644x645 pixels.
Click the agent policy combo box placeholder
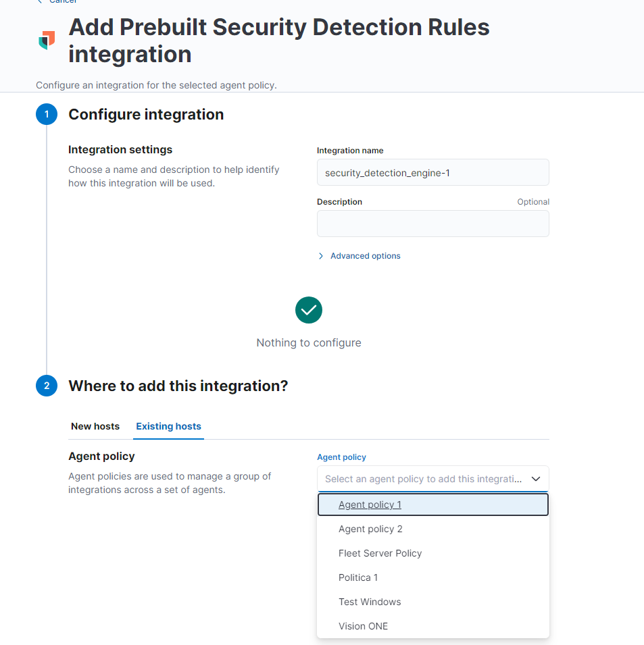(x=423, y=479)
